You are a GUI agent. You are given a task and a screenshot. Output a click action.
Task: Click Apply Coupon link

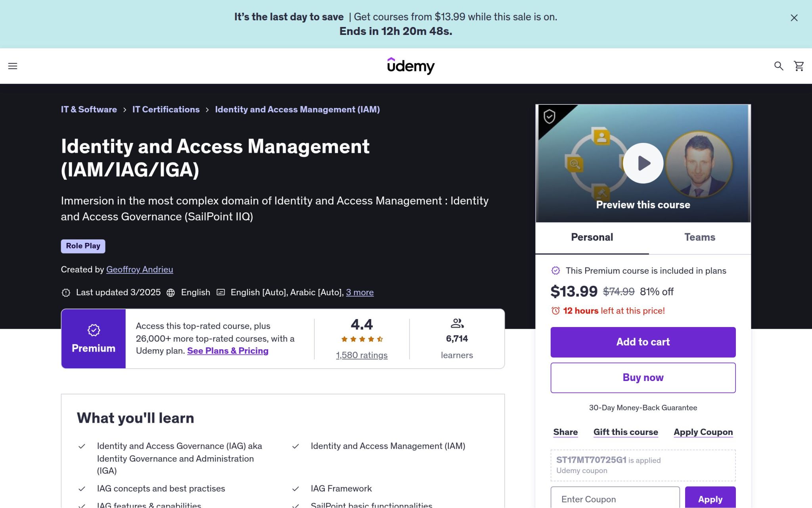[x=703, y=432]
